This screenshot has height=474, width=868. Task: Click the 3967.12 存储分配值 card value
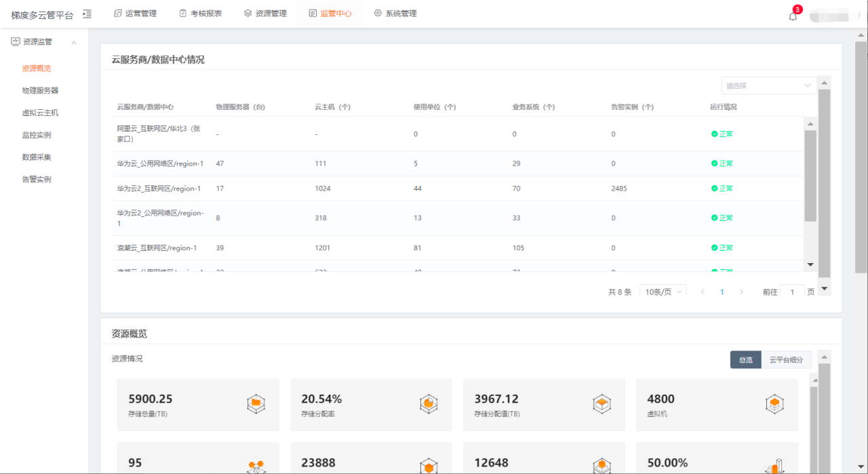tap(496, 399)
